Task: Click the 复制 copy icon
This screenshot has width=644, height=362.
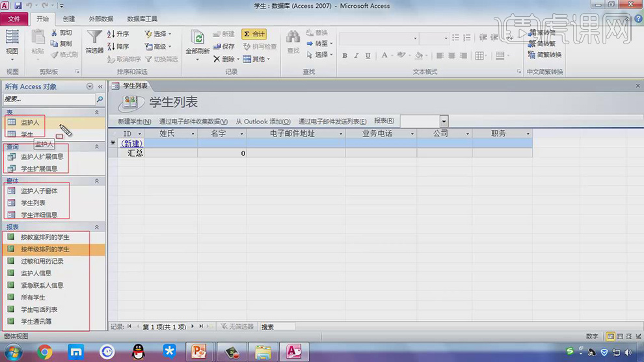Action: pos(62,44)
